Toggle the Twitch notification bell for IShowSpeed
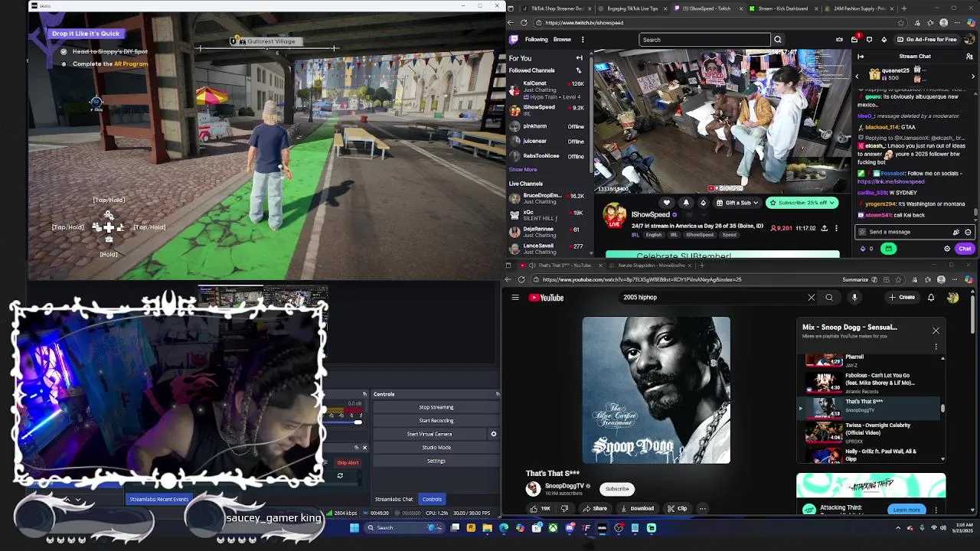 click(686, 203)
